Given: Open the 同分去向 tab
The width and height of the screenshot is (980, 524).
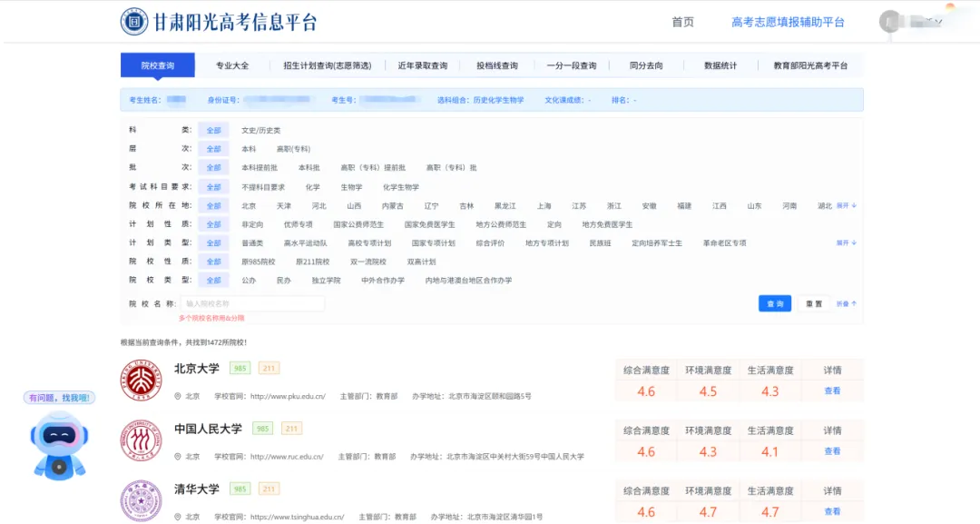Looking at the screenshot, I should click(x=646, y=65).
